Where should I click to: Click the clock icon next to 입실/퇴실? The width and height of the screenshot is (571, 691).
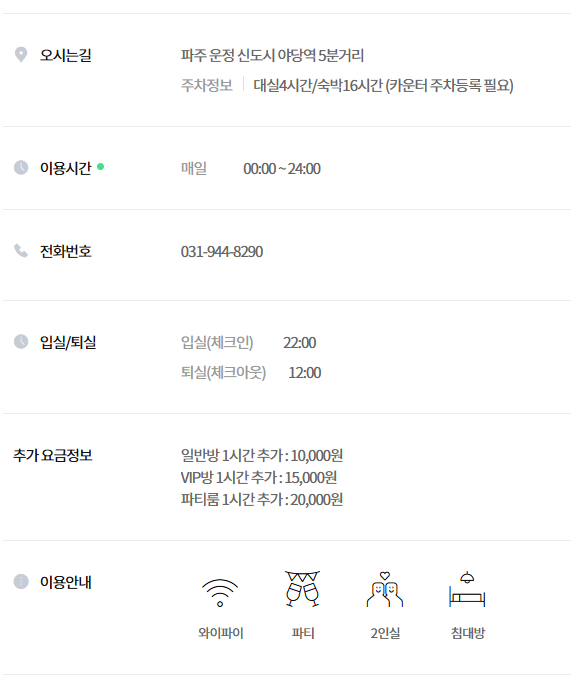point(21,342)
